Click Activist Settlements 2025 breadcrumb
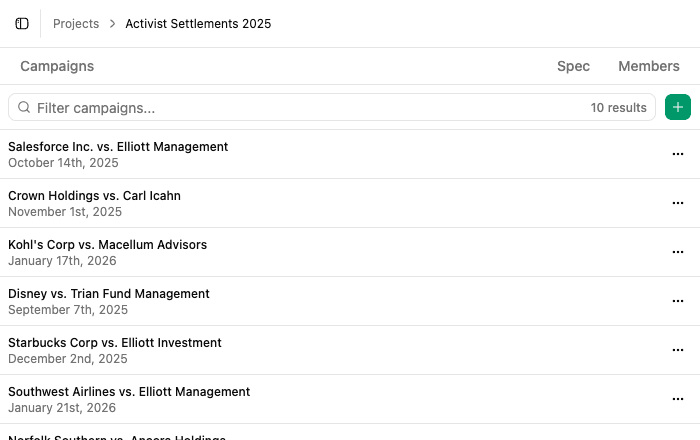This screenshot has width=700, height=440. coord(198,23)
